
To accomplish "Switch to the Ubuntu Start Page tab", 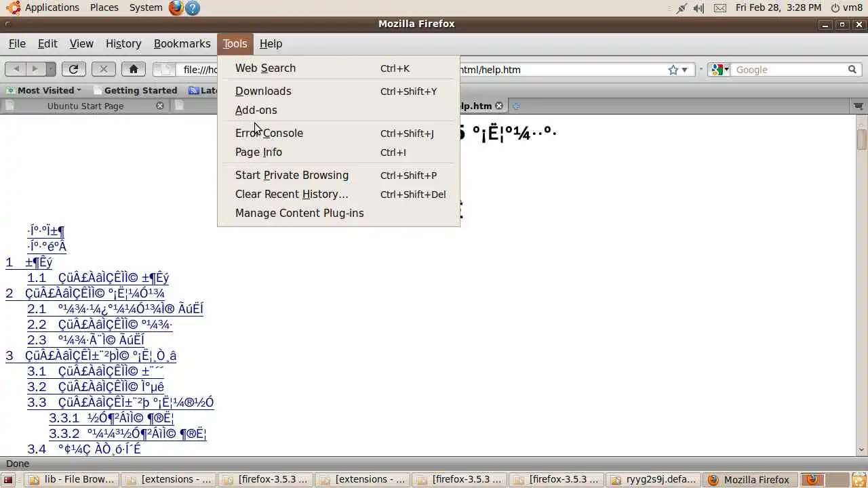I will 85,106.
